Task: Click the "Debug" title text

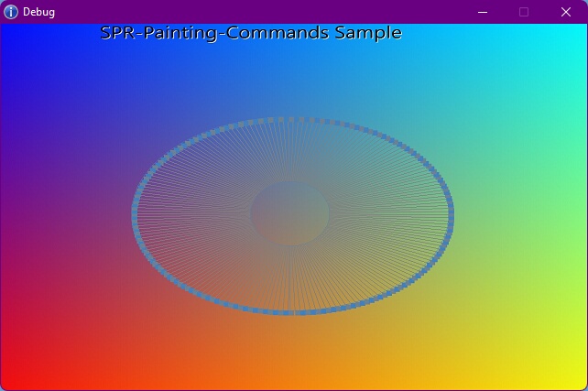Action: click(x=38, y=12)
